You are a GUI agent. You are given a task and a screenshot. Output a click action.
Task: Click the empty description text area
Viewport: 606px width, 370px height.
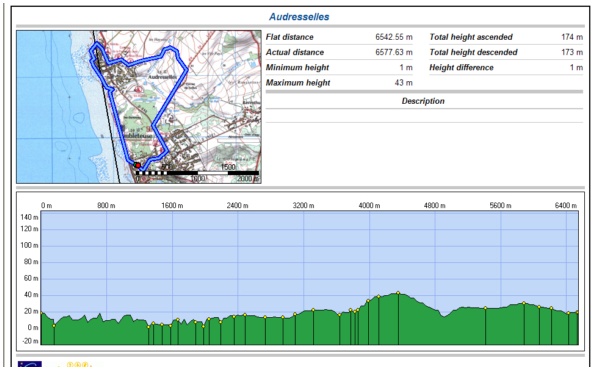point(424,116)
